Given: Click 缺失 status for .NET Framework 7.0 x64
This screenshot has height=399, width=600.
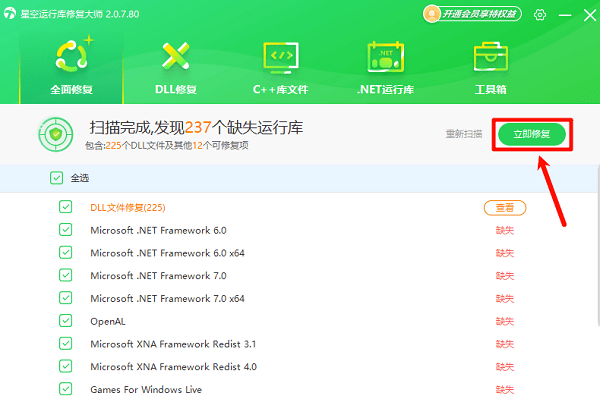Looking at the screenshot, I should pos(505,298).
